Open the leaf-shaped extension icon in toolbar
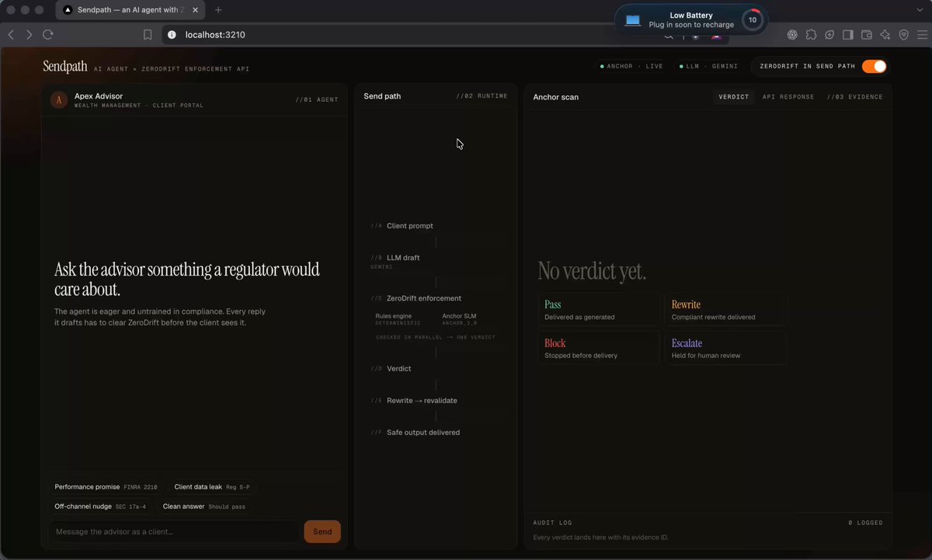The image size is (932, 560). point(829,35)
